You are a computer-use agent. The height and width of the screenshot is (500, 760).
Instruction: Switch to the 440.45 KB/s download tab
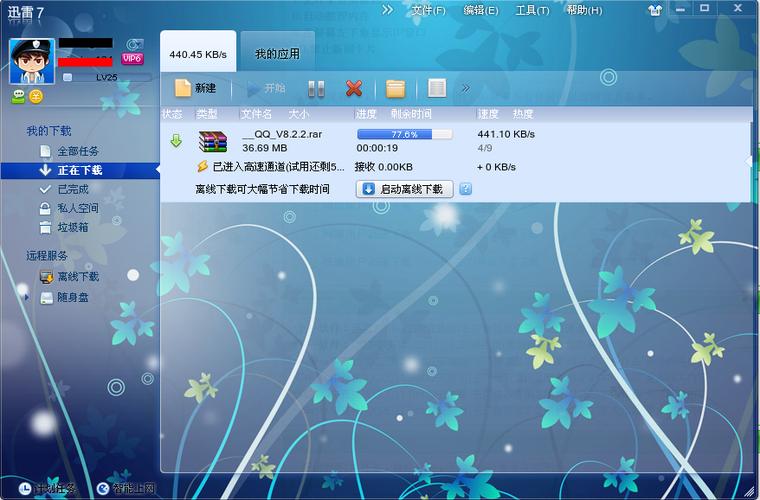pyautogui.click(x=198, y=51)
